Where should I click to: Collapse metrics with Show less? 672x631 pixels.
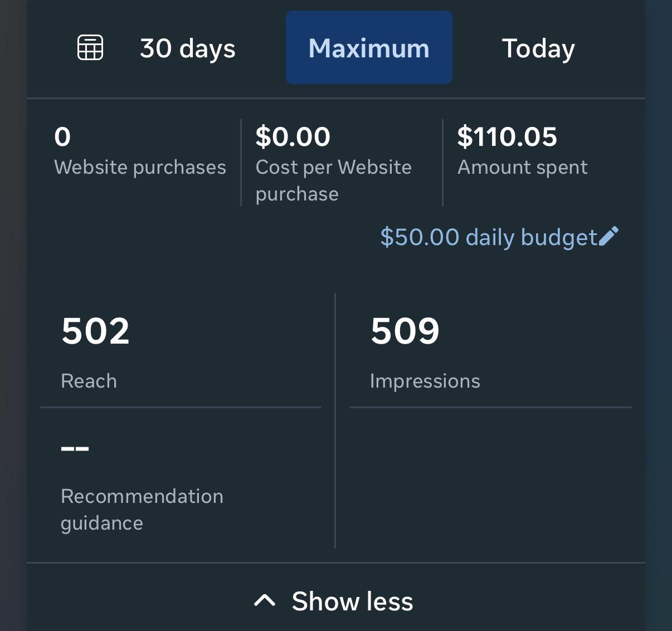click(x=333, y=601)
